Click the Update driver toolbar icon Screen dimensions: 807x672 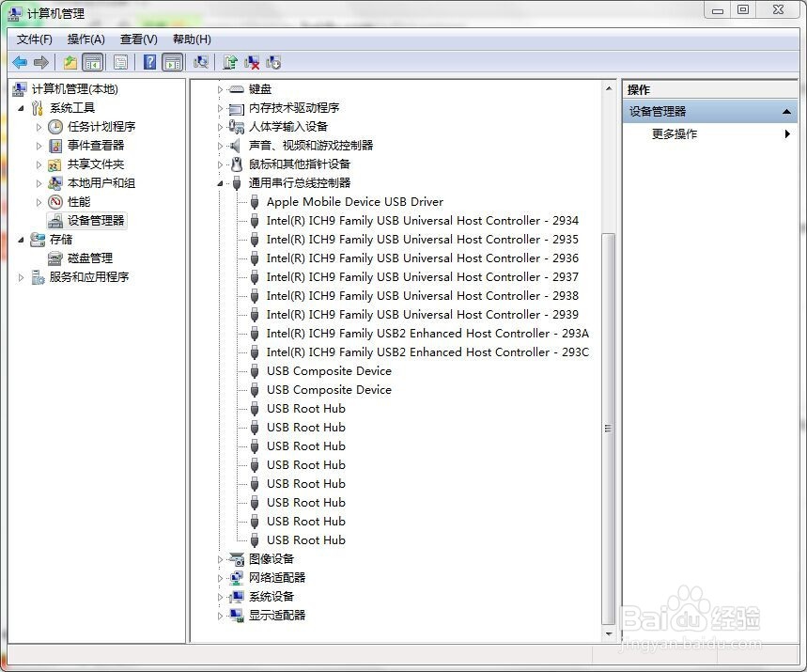[x=231, y=62]
